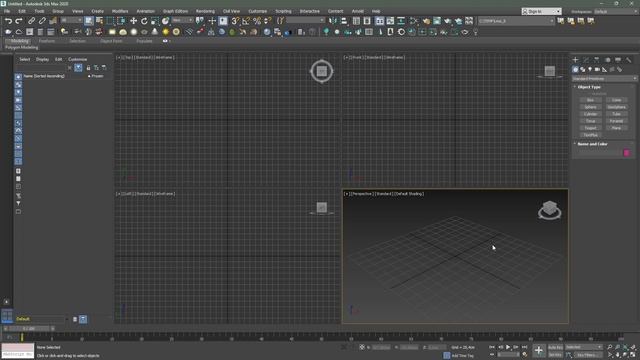Screen dimensions: 640x360
Task: Open the Help menu
Action: click(x=376, y=11)
